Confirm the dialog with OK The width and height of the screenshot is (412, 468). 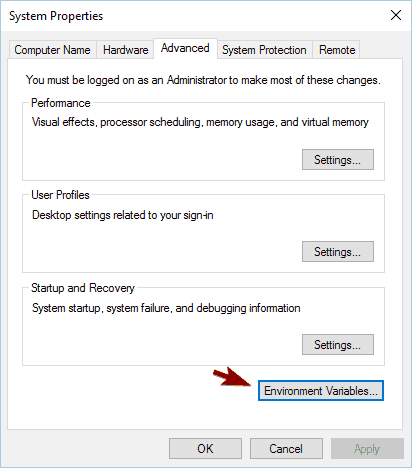(205, 449)
